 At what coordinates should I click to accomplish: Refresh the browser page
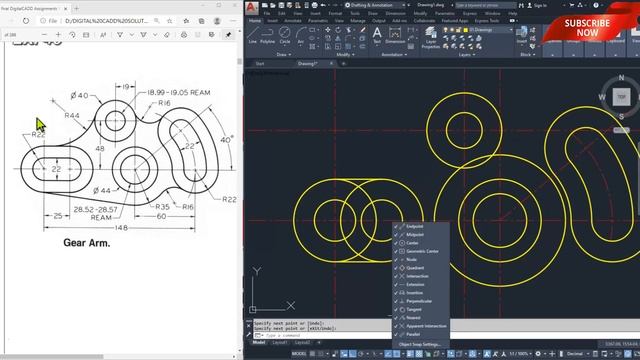(x=26, y=20)
